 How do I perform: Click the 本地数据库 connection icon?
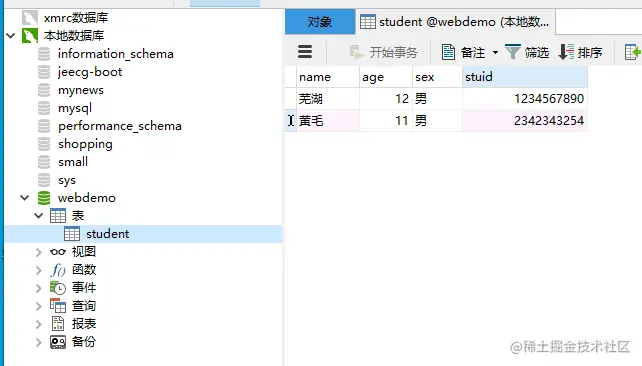[x=30, y=36]
